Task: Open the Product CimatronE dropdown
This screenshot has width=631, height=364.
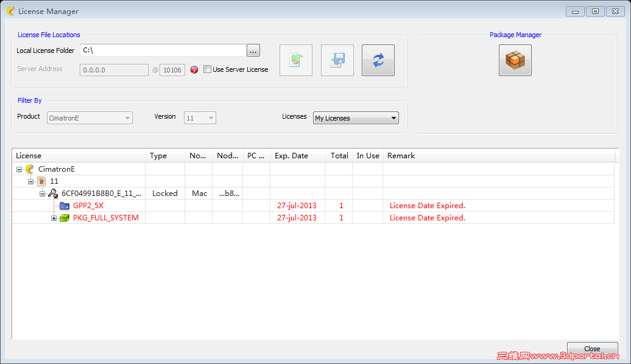Action: pyautogui.click(x=90, y=118)
